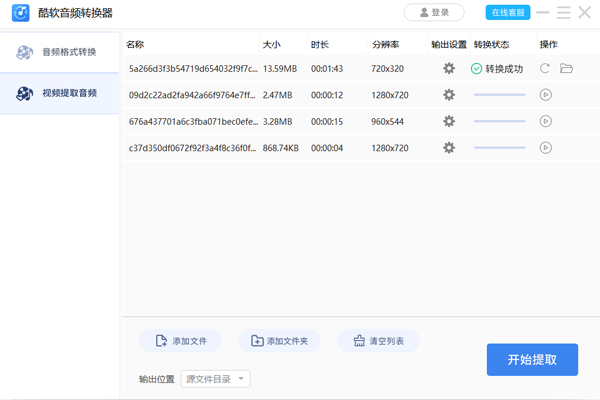
Task: Clear the list with 清空列表
Action: coord(378,341)
